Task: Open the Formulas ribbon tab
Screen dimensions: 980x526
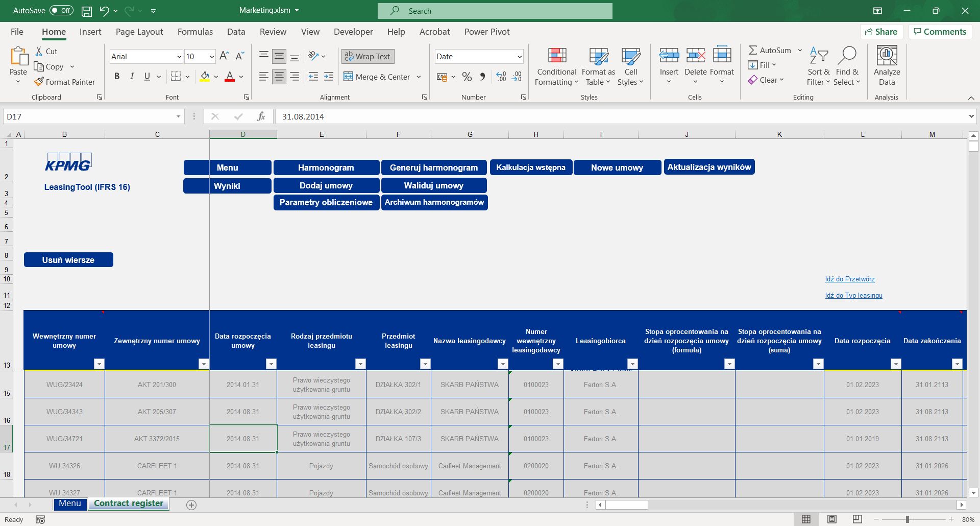Action: 195,32
